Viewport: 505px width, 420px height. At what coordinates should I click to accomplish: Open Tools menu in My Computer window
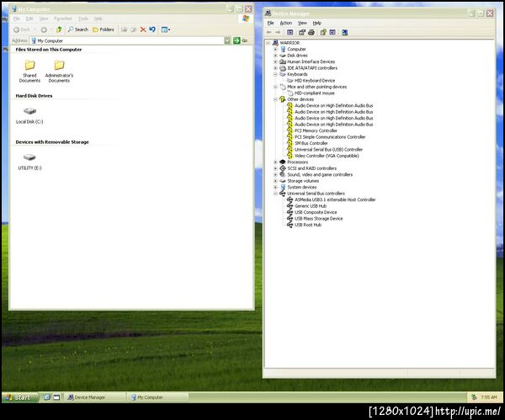[x=82, y=19]
